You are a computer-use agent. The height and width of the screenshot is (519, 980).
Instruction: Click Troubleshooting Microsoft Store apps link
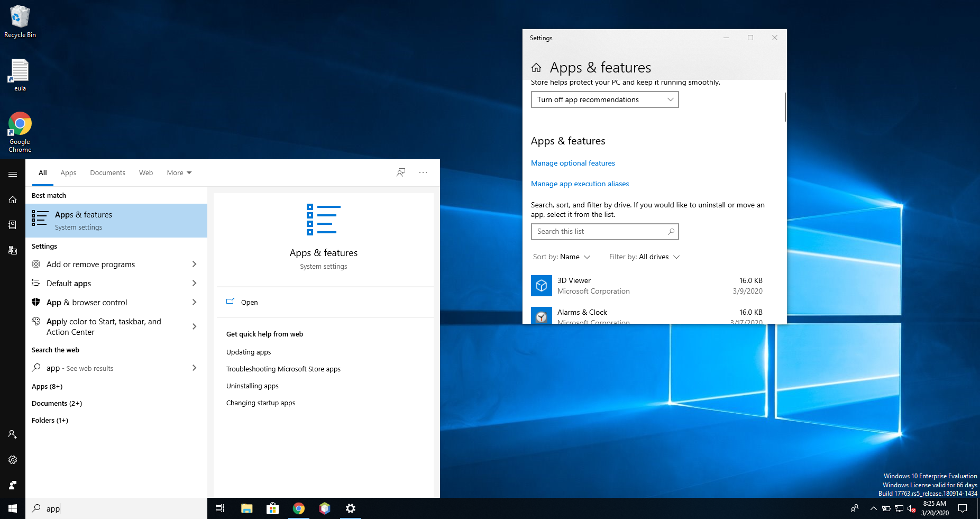pyautogui.click(x=283, y=369)
